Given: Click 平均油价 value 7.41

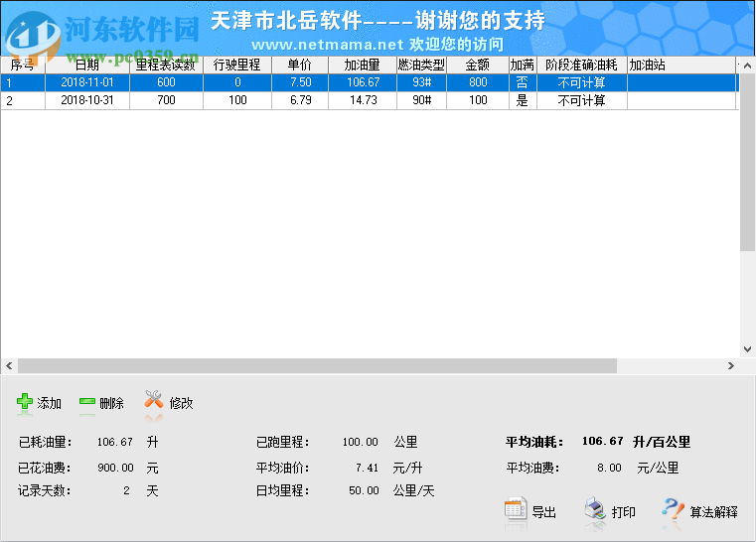Looking at the screenshot, I should [367, 468].
